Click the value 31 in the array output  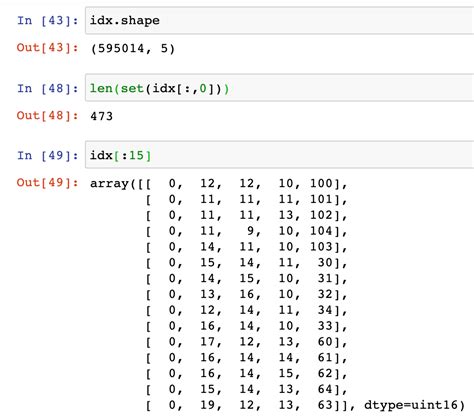coord(325,278)
